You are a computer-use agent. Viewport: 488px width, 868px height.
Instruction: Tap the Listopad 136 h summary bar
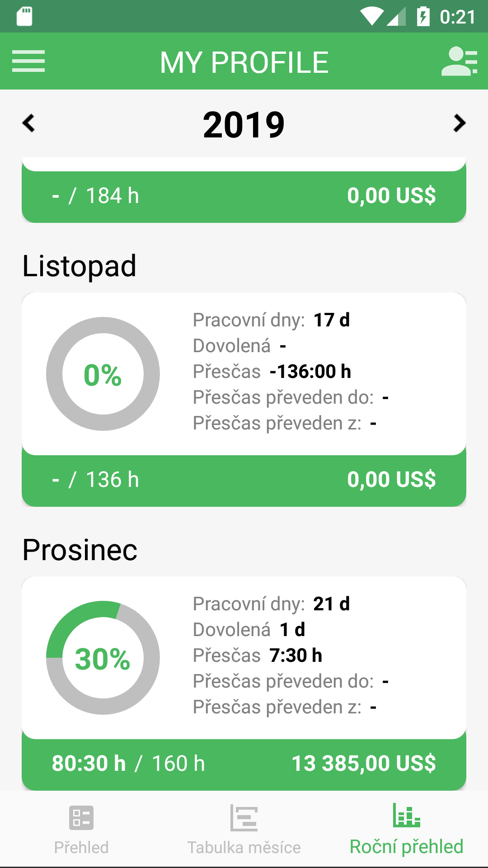(x=244, y=480)
